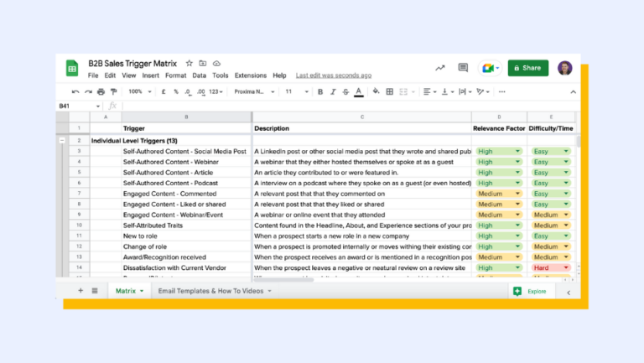Star the B2B Sales Trigger Matrix document
This screenshot has width=644, height=363.
point(190,63)
